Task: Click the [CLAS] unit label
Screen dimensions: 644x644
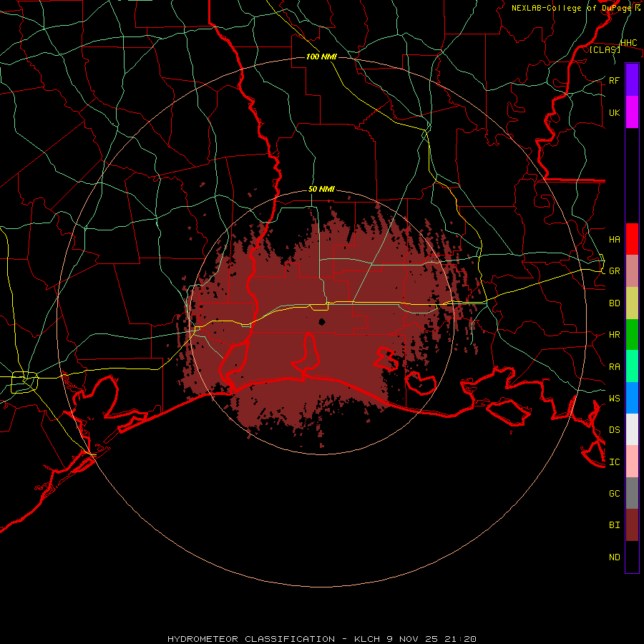Action: coord(605,49)
